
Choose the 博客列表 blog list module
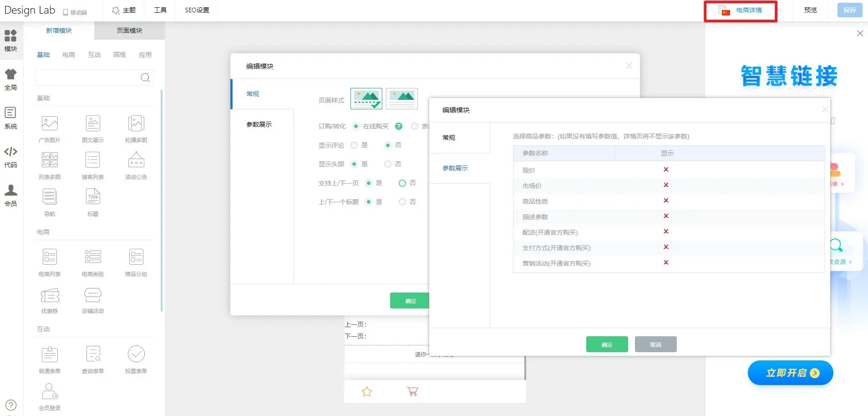click(93, 161)
